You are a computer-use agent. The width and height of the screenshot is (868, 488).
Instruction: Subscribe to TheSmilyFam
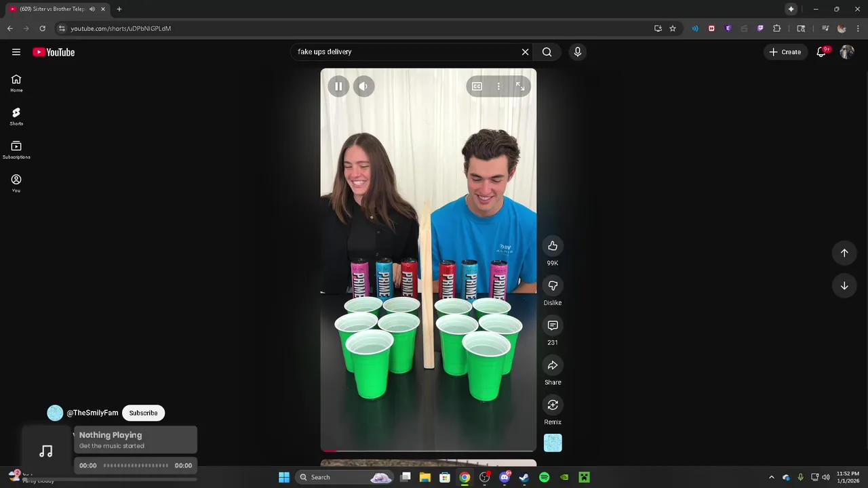(143, 413)
